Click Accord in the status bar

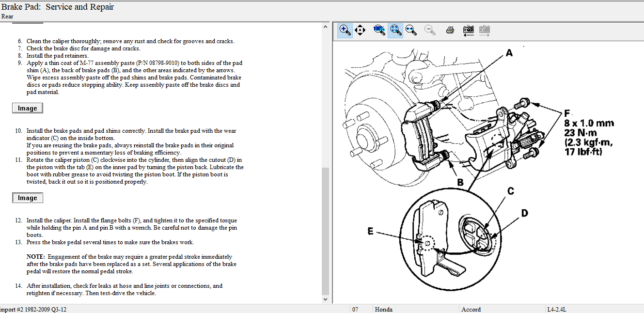click(471, 309)
